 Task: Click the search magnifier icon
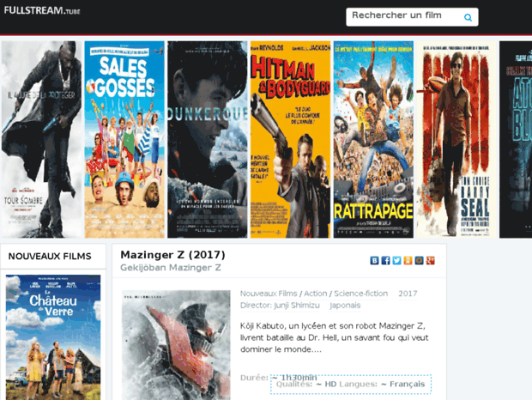pyautogui.click(x=468, y=17)
